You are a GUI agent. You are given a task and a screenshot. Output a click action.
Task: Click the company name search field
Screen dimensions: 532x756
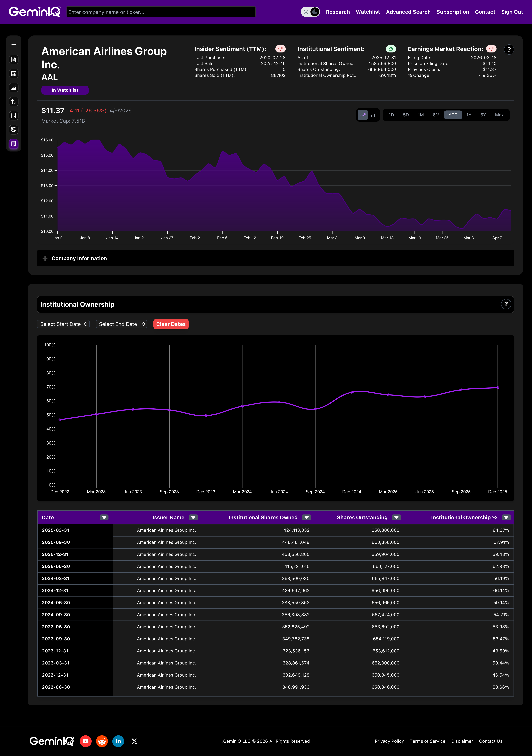tap(161, 12)
